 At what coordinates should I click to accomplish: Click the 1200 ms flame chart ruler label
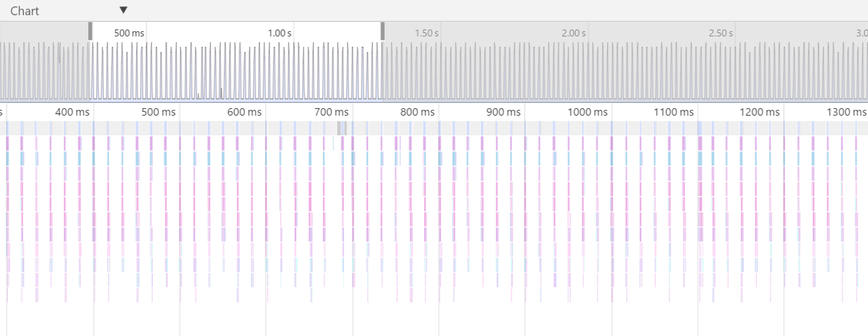coord(760,112)
